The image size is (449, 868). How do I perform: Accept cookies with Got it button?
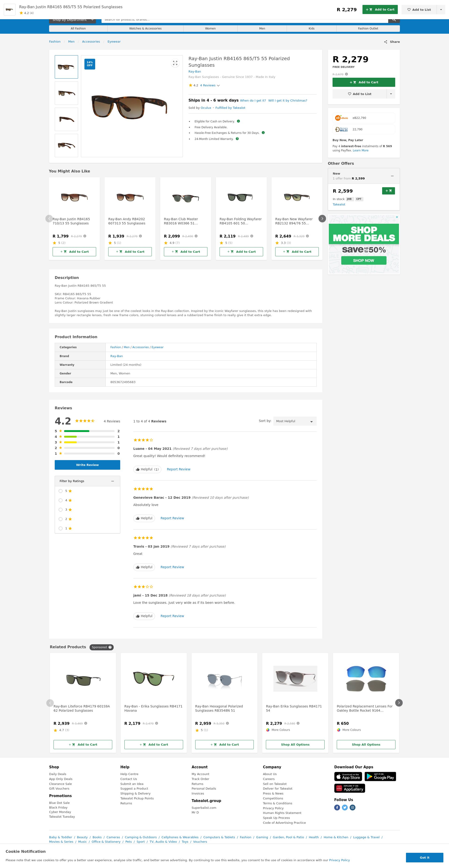pos(424,857)
